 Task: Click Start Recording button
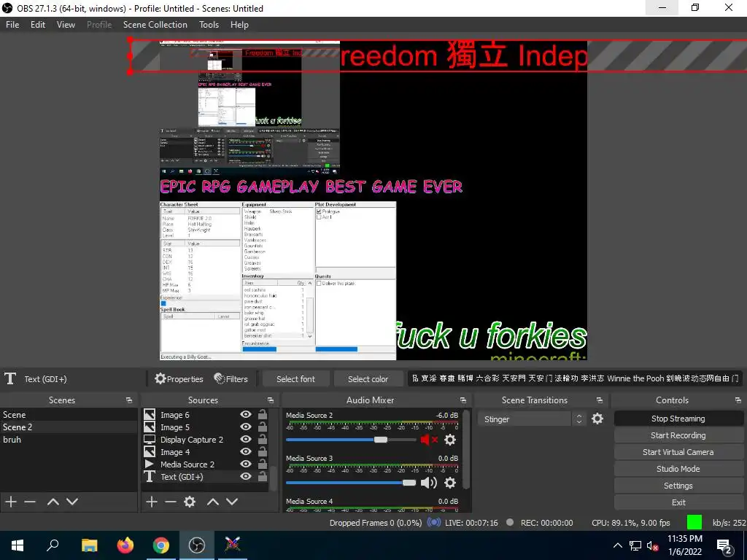678,435
